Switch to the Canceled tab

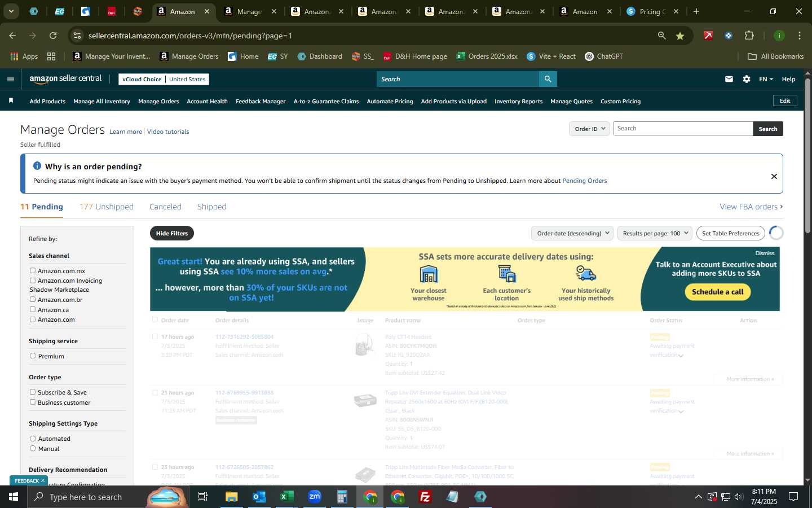(165, 207)
